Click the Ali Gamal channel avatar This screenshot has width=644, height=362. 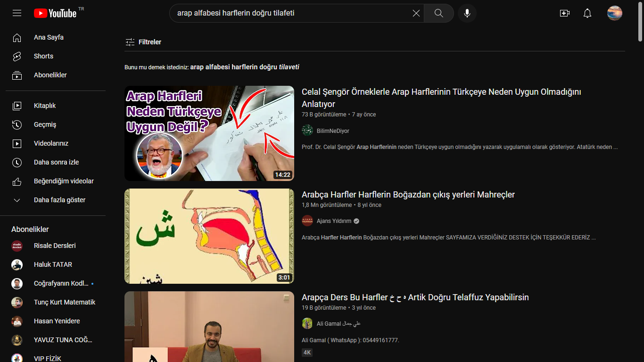point(307,323)
